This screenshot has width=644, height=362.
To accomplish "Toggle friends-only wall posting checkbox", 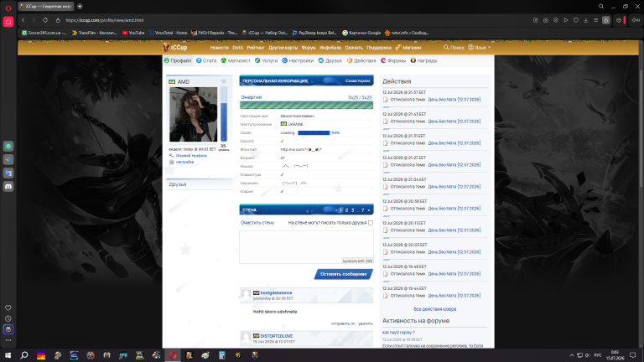I will (x=371, y=223).
